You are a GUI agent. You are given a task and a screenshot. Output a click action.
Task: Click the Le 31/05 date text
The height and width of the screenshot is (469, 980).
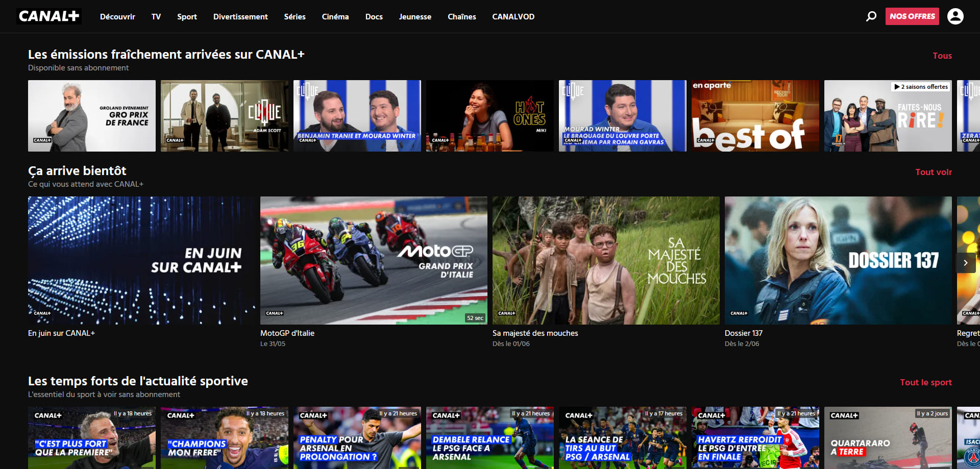273,344
